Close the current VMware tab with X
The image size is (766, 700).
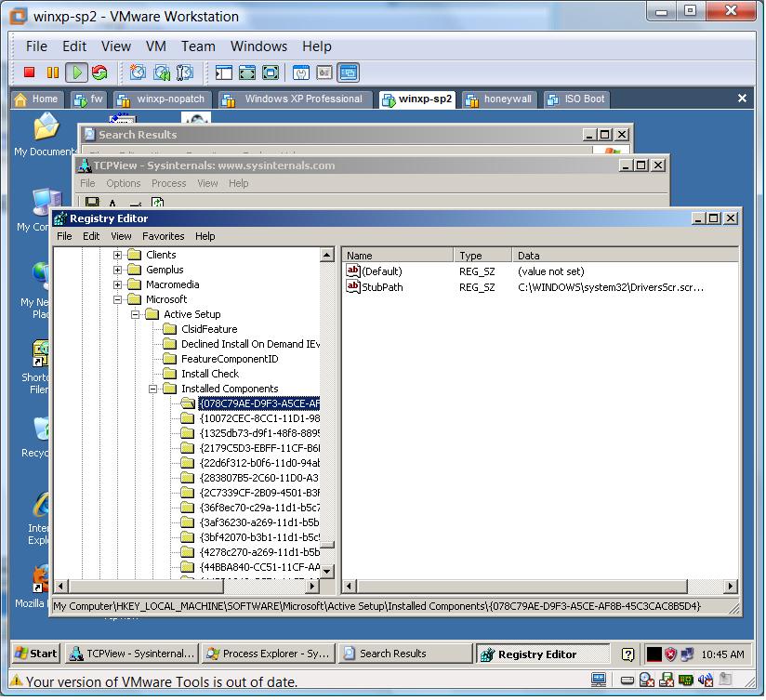click(x=742, y=99)
